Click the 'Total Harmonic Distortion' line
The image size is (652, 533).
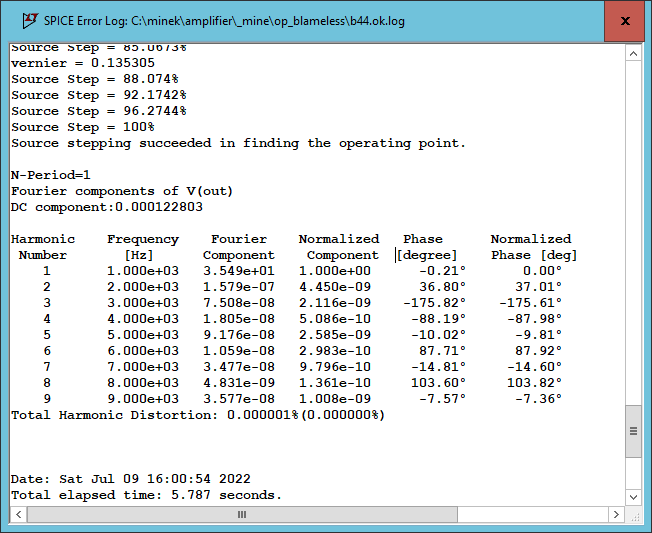pos(198,415)
